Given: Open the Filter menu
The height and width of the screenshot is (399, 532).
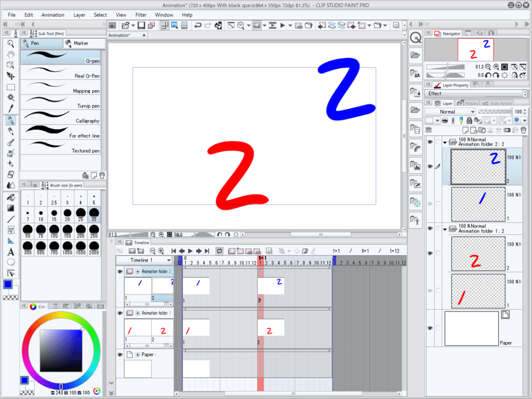Looking at the screenshot, I should (x=141, y=15).
